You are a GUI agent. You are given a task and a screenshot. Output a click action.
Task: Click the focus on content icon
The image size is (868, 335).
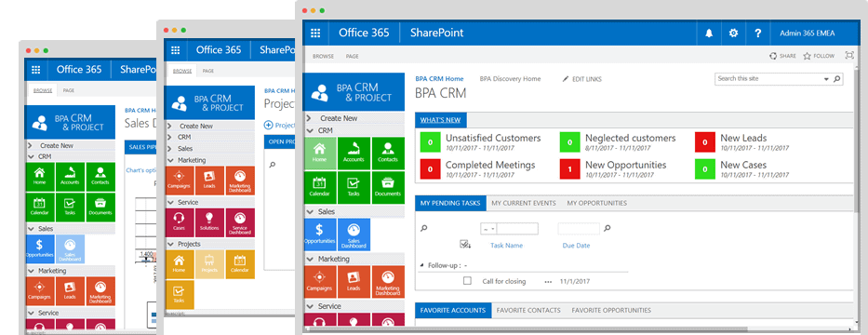point(849,56)
